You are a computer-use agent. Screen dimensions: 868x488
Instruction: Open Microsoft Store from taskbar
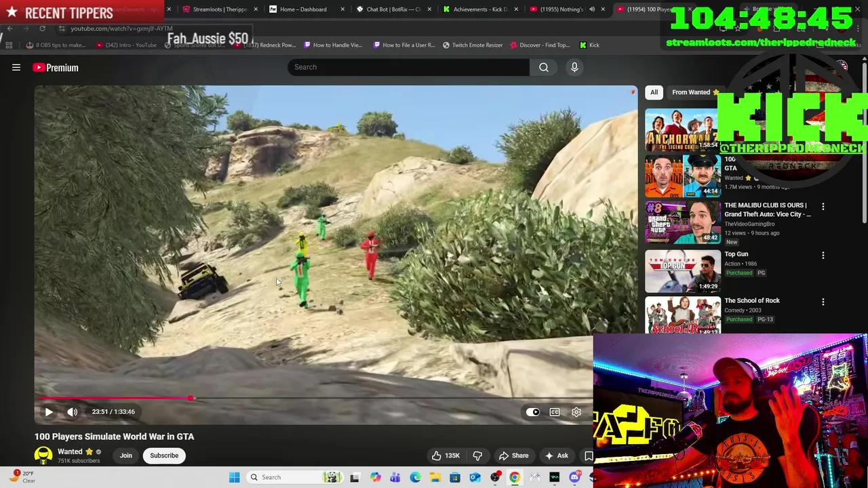click(455, 477)
